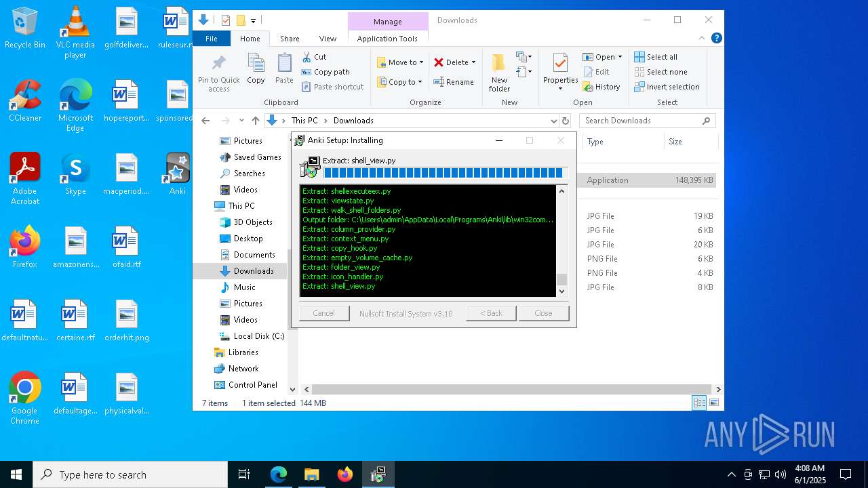Open the Windows Start menu
Image resolution: width=868 pixels, height=488 pixels.
pyautogui.click(x=16, y=474)
